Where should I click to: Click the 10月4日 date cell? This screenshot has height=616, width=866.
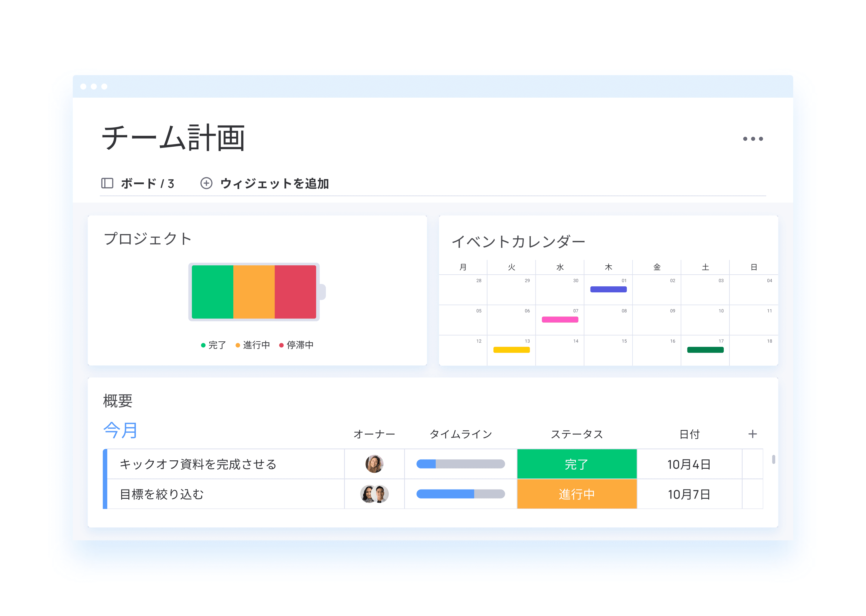tap(689, 464)
